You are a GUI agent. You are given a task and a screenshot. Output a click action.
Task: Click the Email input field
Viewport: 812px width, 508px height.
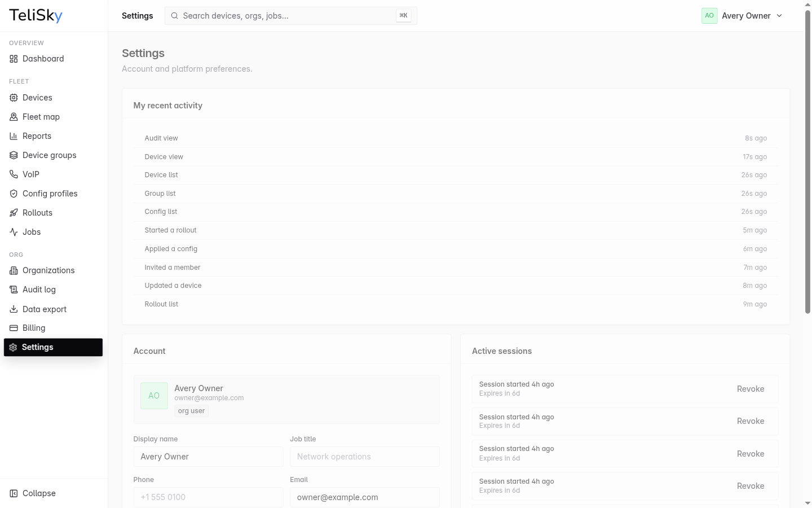pyautogui.click(x=365, y=497)
